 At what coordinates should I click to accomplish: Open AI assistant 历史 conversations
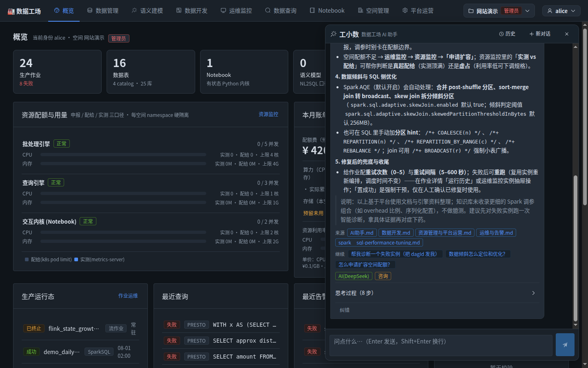pos(507,34)
